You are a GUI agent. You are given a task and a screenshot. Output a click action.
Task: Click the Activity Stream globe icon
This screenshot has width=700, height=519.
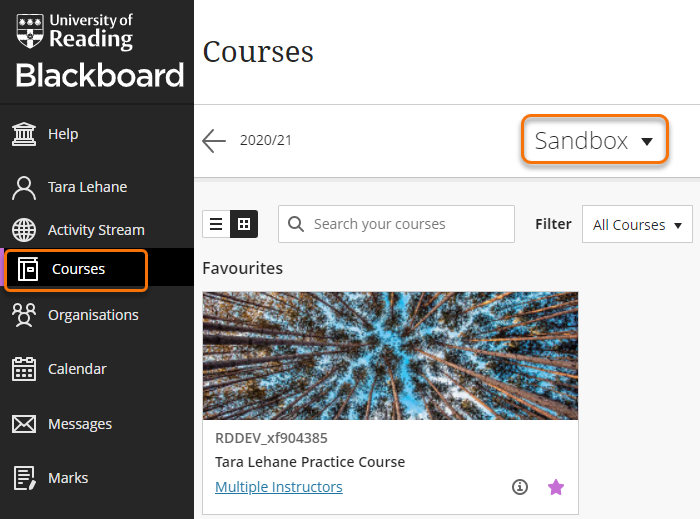coord(24,230)
